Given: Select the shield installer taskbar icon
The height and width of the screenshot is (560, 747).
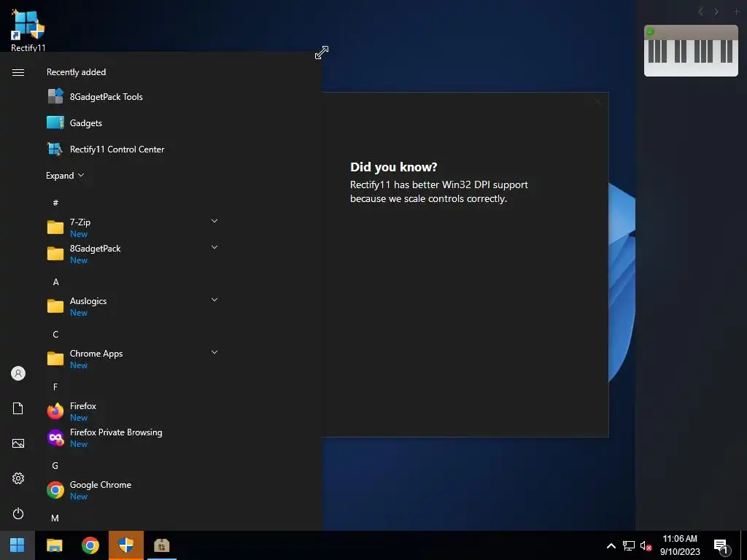Looking at the screenshot, I should [x=125, y=545].
